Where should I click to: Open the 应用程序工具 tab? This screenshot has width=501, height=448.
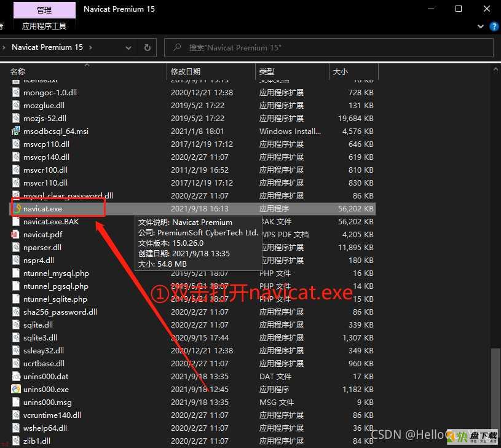click(44, 26)
